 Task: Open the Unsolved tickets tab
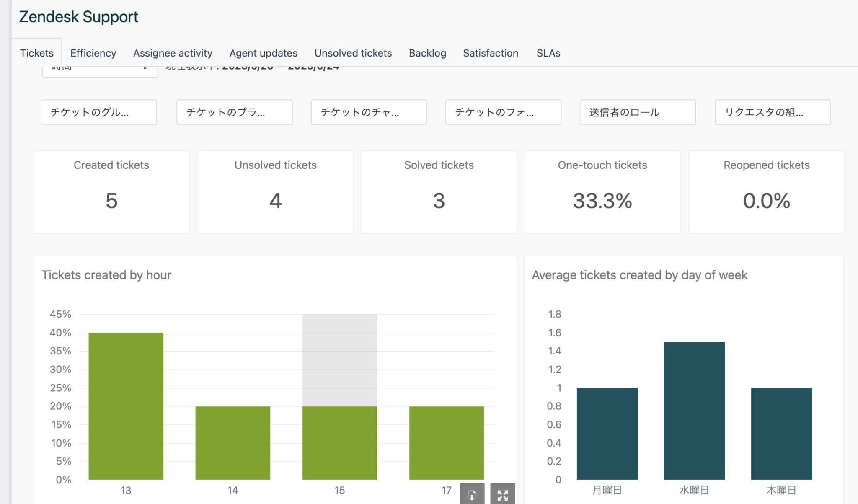(353, 53)
